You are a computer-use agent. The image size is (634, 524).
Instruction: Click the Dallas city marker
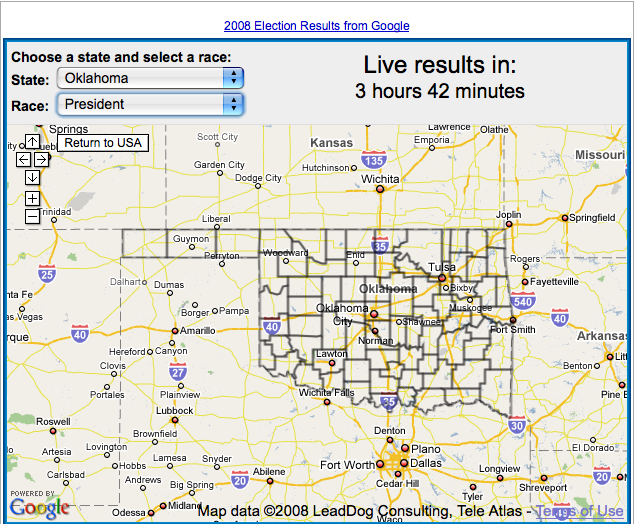pyautogui.click(x=403, y=464)
